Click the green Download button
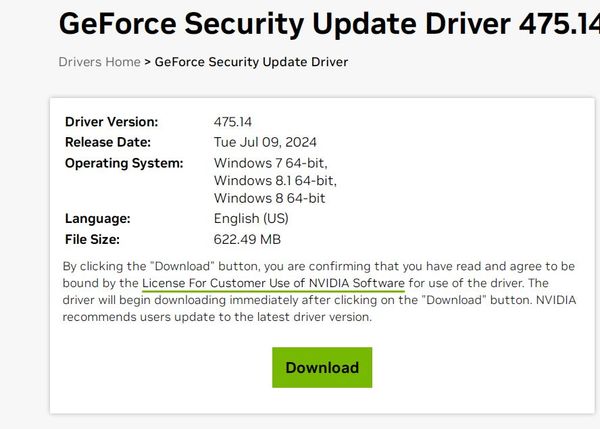Image resolution: width=600 pixels, height=429 pixels. point(322,367)
